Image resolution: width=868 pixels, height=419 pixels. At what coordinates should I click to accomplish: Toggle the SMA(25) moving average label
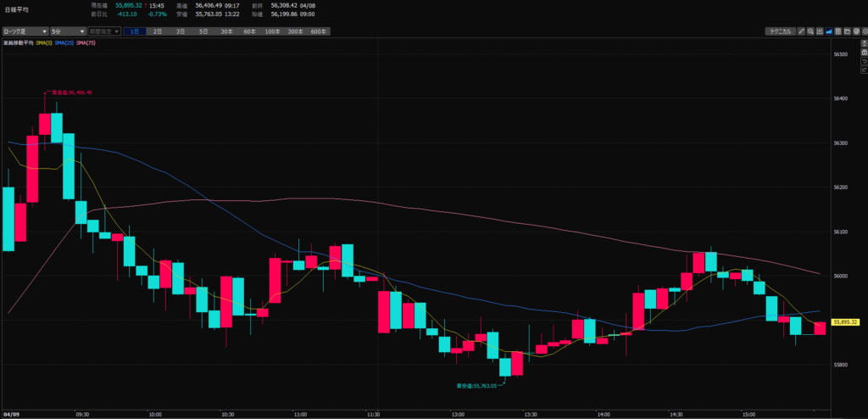pyautogui.click(x=64, y=42)
